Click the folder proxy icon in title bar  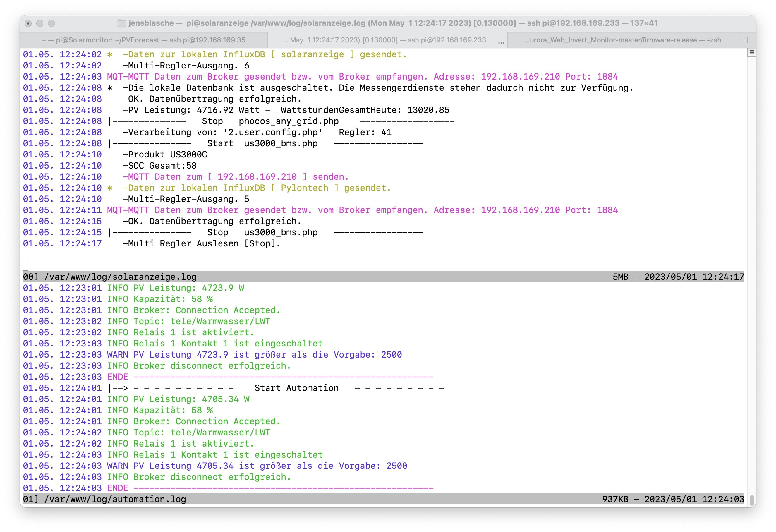[x=121, y=23]
